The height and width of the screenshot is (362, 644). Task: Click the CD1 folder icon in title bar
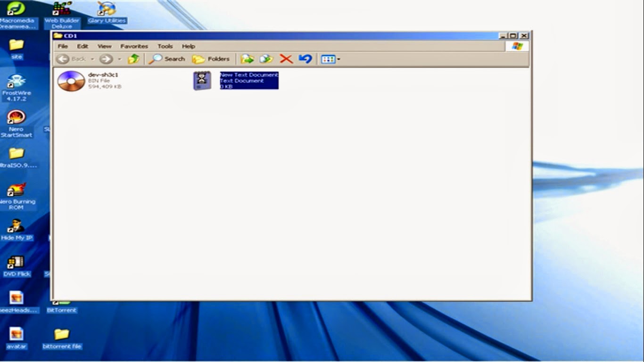click(x=58, y=36)
